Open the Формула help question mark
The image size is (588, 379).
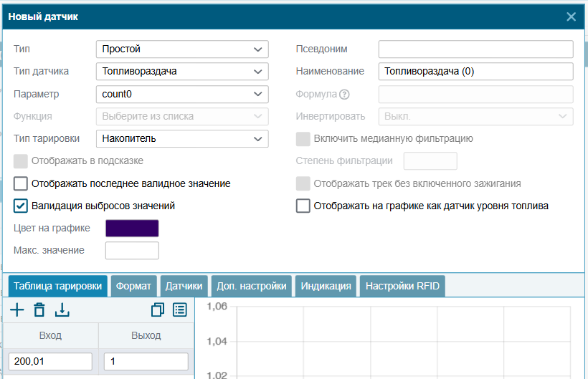(344, 95)
